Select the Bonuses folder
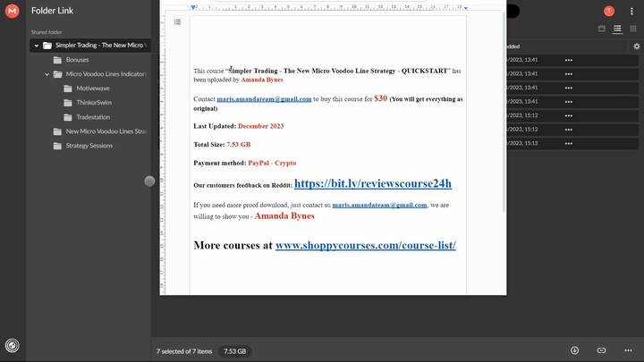The height and width of the screenshot is (362, 644). click(x=77, y=60)
